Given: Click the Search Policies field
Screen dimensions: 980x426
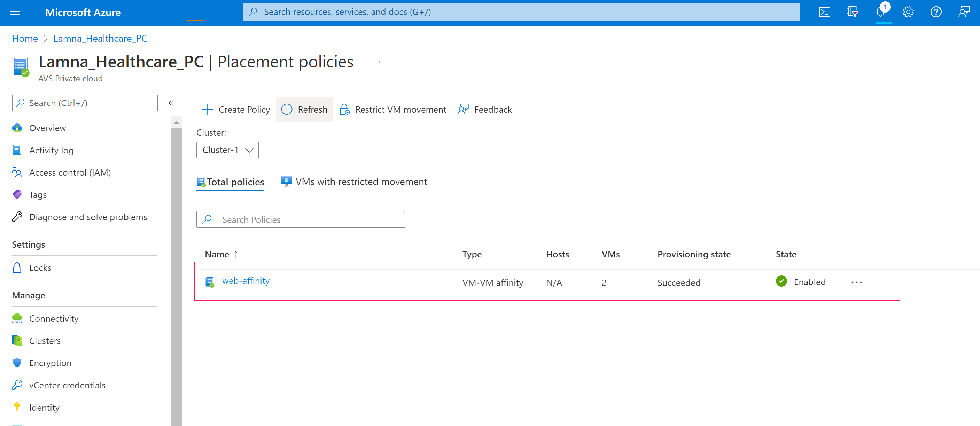Looking at the screenshot, I should pos(301,220).
